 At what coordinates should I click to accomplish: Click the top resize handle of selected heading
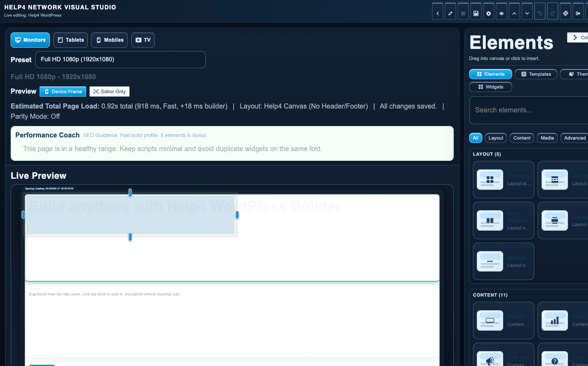pos(130,192)
